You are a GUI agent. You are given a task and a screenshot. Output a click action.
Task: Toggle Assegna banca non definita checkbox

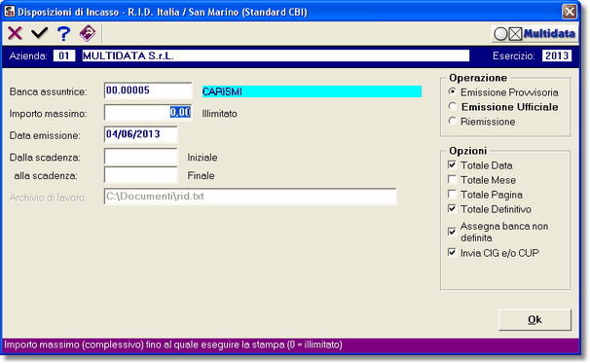click(452, 232)
